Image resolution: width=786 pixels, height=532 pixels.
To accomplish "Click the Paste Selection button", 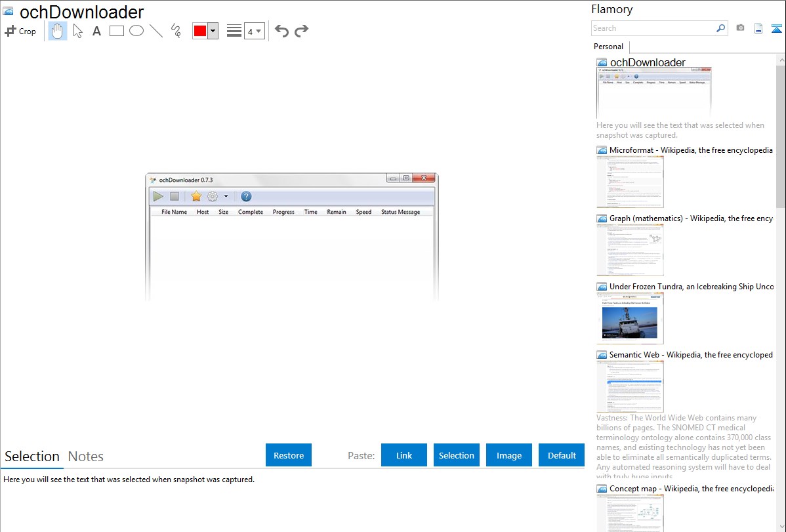I will (456, 455).
